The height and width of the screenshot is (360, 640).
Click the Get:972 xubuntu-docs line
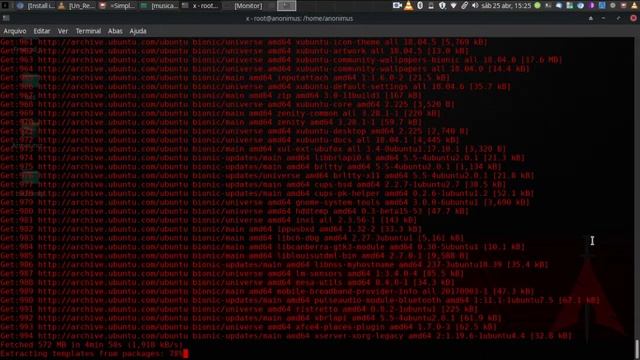click(229, 140)
